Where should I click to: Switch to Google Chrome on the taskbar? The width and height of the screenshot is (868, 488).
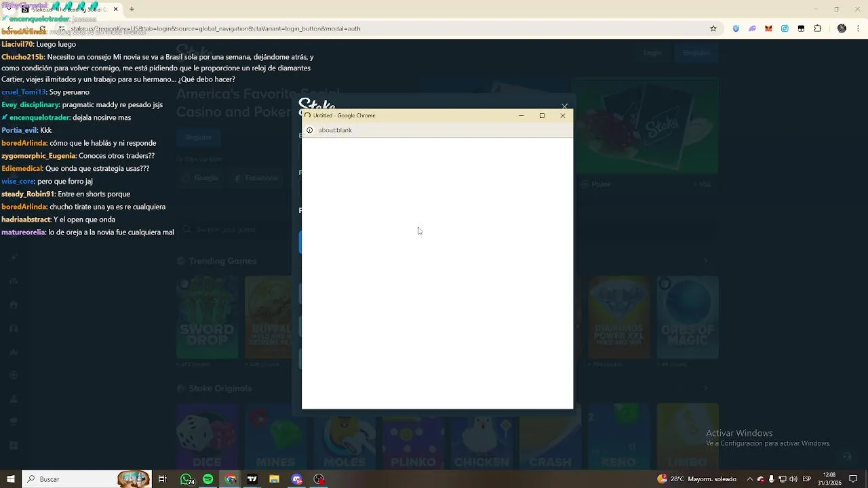[x=231, y=479]
